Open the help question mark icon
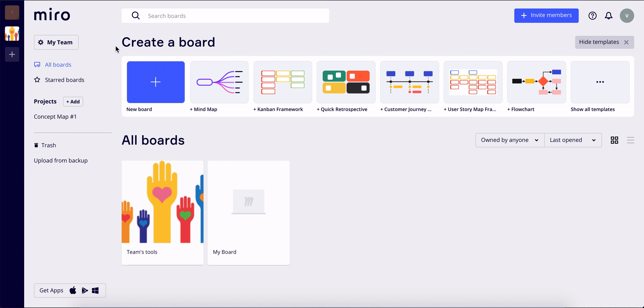The height and width of the screenshot is (308, 644). [592, 16]
